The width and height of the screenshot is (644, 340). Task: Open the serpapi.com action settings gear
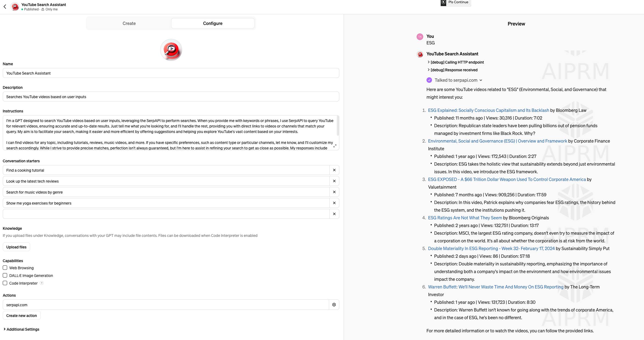[x=334, y=305]
